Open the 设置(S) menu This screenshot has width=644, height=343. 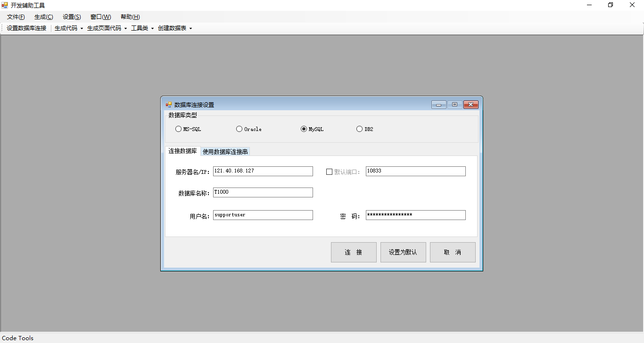[x=72, y=17]
